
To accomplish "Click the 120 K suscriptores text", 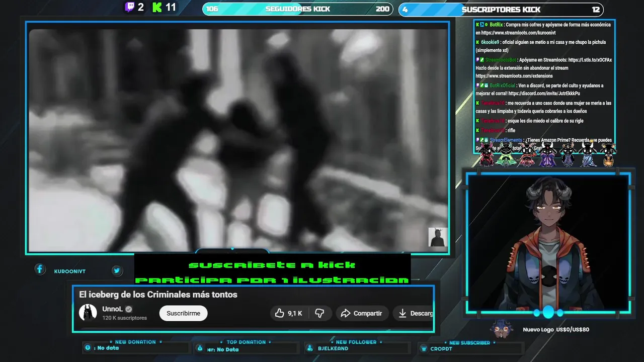I will click(x=124, y=318).
